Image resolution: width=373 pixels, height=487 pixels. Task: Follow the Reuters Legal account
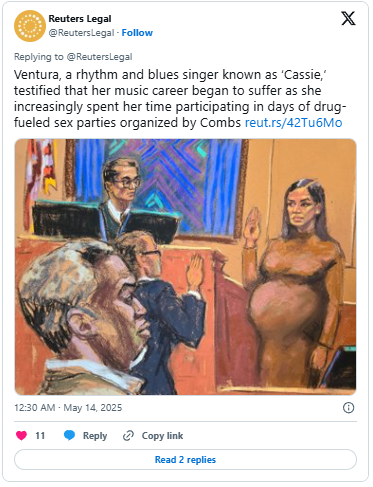137,33
